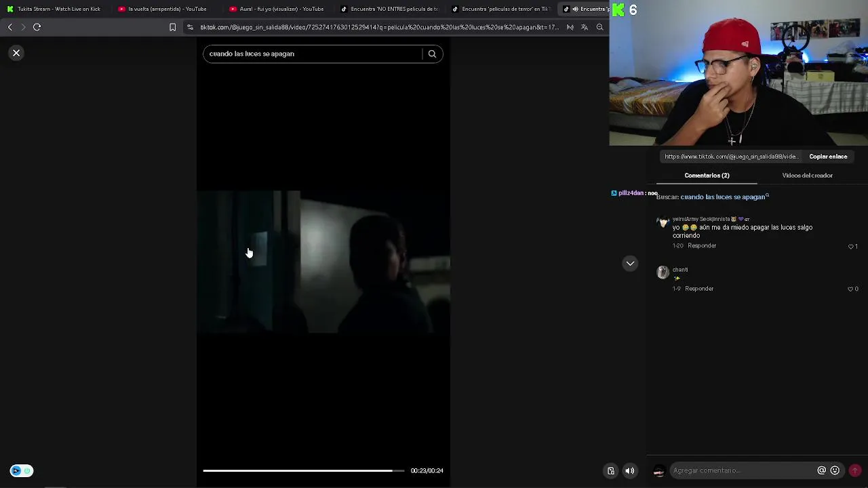The width and height of the screenshot is (868, 488).
Task: Open the 'Comentarios (2)' tab
Action: pos(707,176)
